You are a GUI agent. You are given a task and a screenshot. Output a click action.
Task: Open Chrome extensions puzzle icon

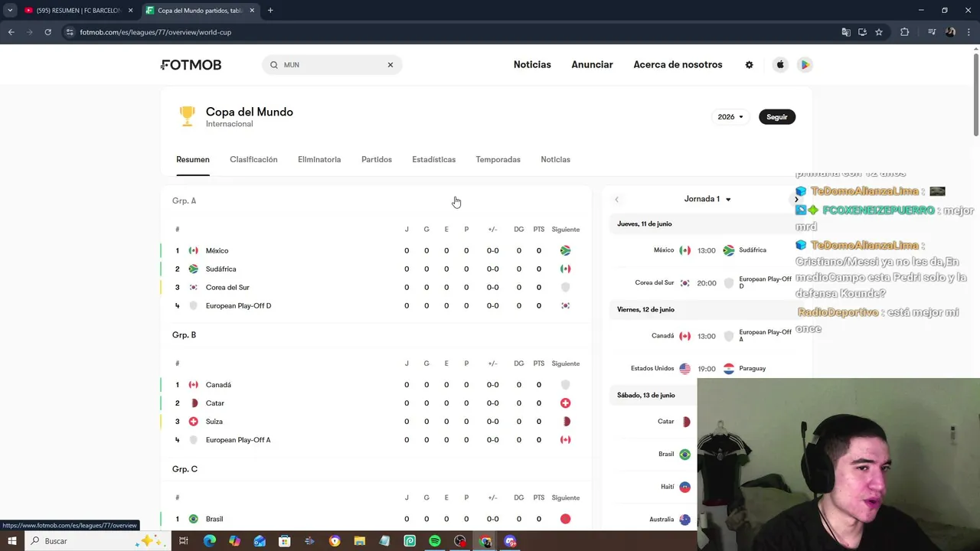pos(904,32)
